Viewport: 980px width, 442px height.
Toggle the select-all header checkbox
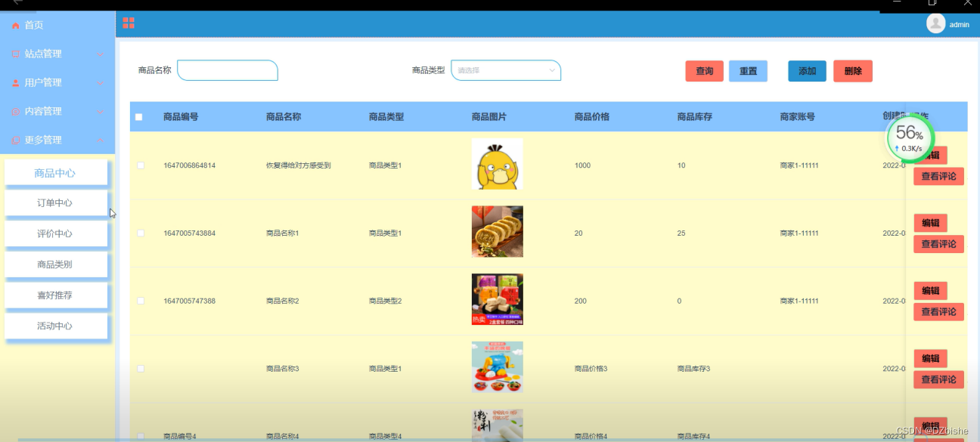(x=139, y=117)
